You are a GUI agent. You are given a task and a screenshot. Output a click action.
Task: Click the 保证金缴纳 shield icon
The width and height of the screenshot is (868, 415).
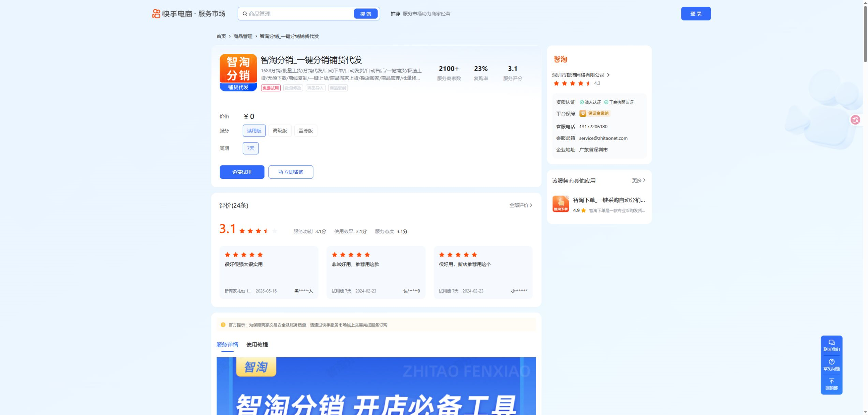[x=583, y=113]
